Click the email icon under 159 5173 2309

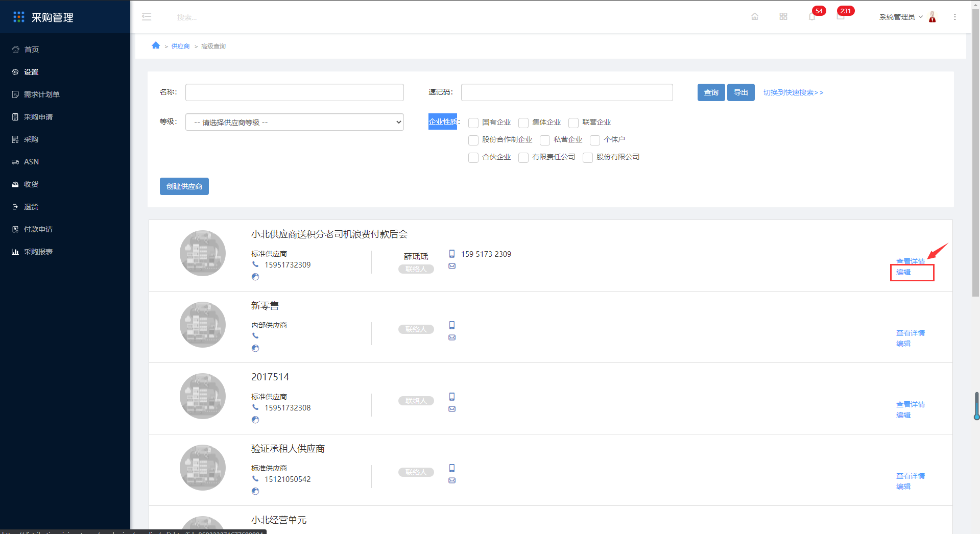click(x=452, y=266)
